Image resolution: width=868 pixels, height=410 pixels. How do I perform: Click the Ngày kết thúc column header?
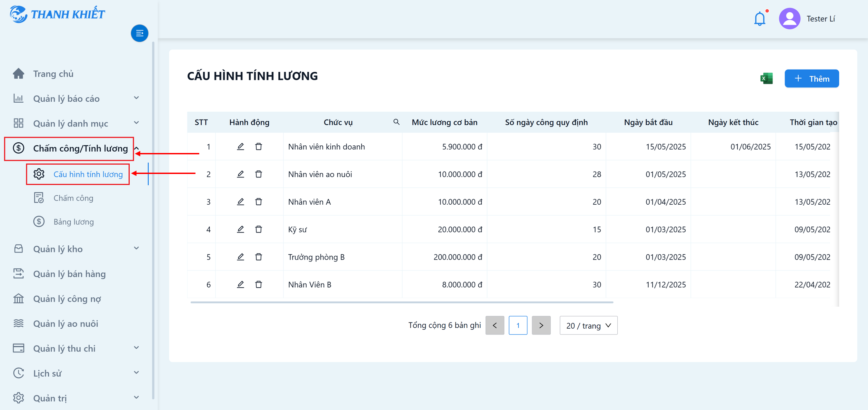tap(733, 122)
